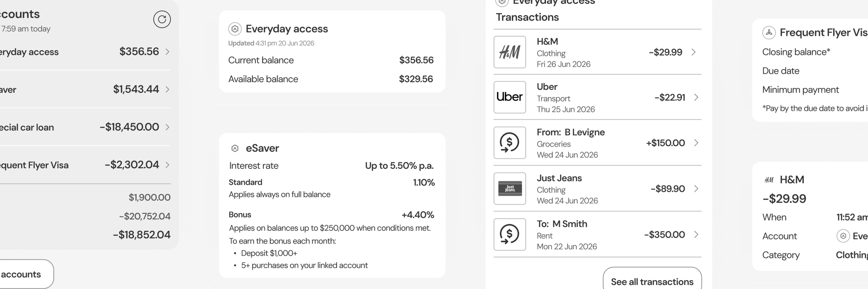Screen dimensions: 868x289
Task: Open H&M -$29.99 transaction chevron
Action: 693,52
